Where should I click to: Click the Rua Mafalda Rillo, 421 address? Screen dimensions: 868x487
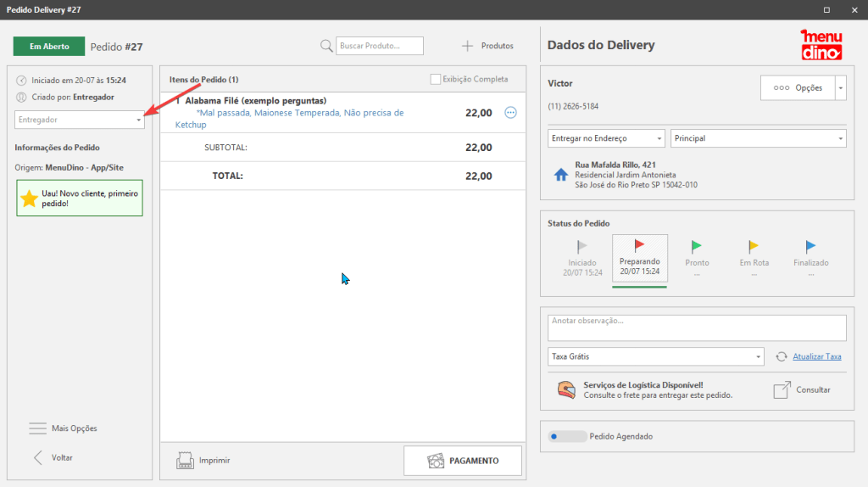(615, 165)
